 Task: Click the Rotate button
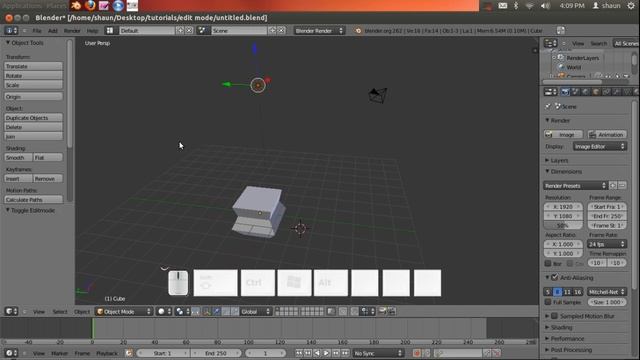(33, 76)
